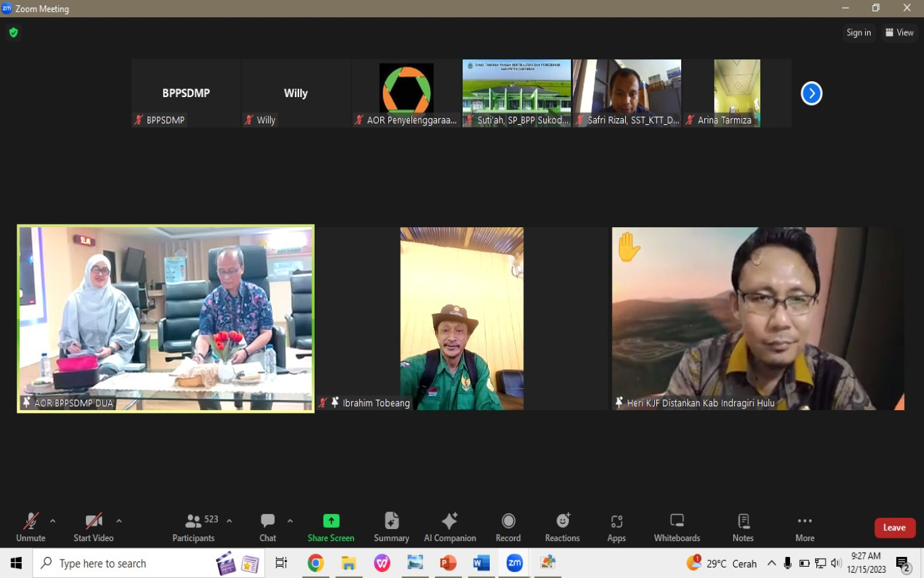Start Video camera toggle

94,527
